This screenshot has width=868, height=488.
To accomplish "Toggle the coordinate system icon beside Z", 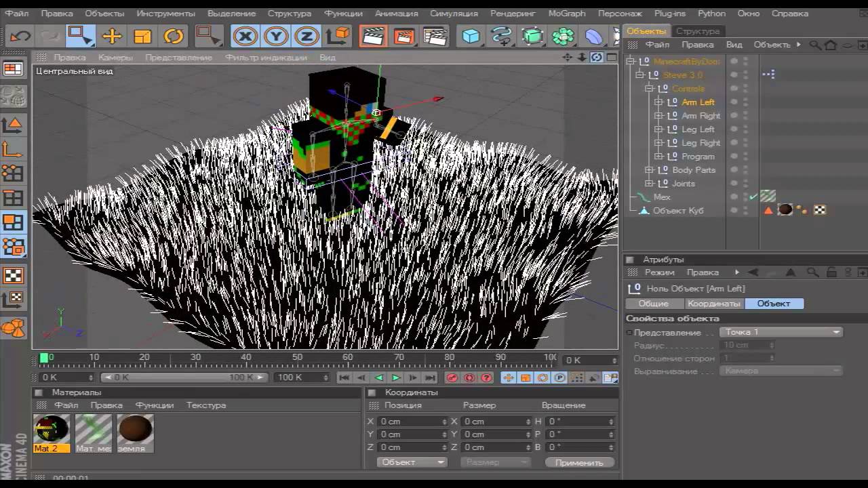I will pyautogui.click(x=338, y=37).
